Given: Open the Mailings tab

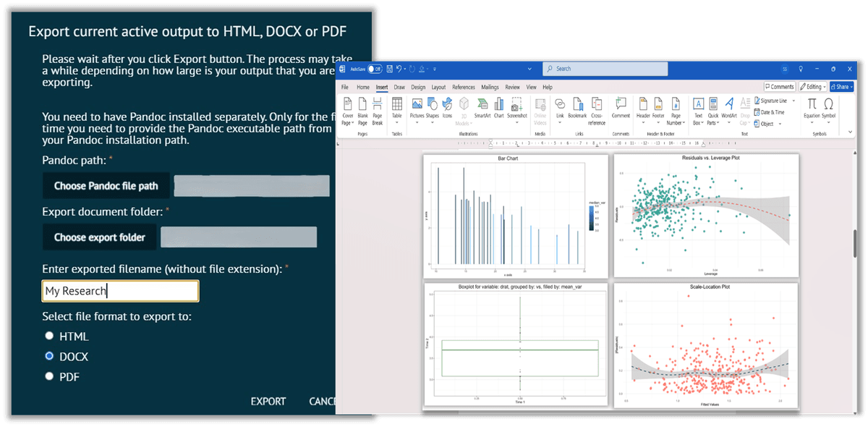Looking at the screenshot, I should point(490,86).
